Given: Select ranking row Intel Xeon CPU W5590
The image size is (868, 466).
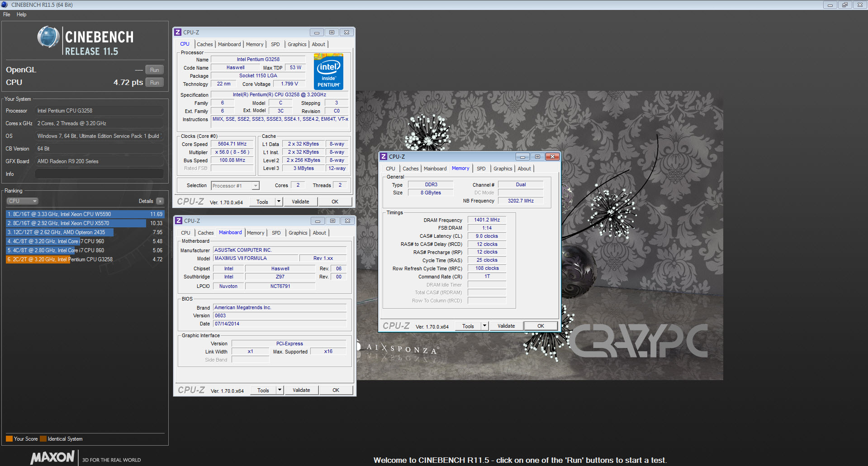Looking at the screenshot, I should 85,214.
